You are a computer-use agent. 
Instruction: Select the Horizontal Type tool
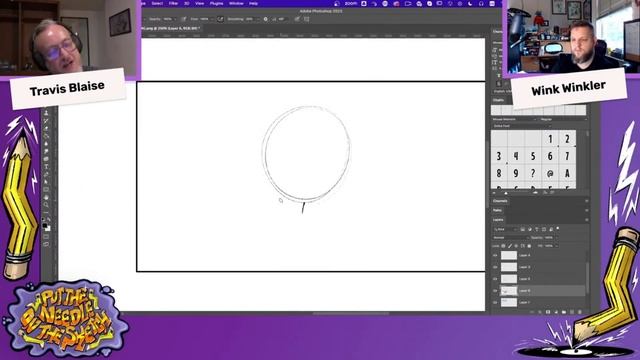pos(46,167)
